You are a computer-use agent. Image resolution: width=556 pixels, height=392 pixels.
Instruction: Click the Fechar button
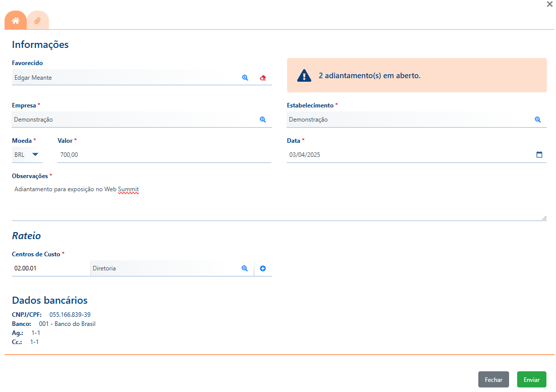point(493,379)
